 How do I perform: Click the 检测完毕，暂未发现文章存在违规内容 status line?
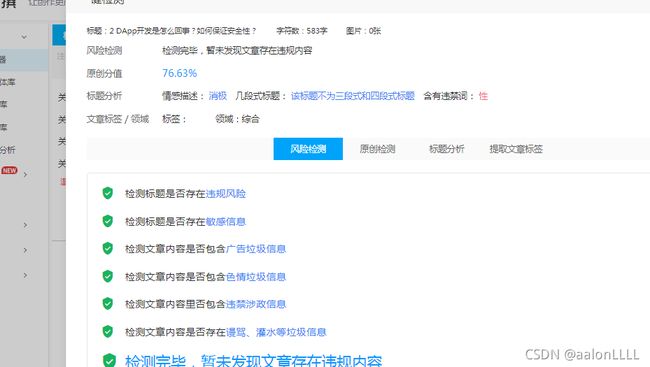pos(237,51)
